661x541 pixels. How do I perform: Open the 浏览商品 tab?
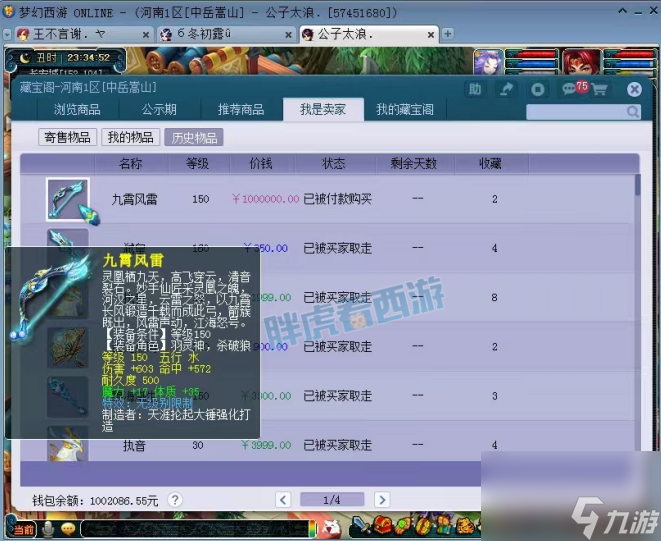coord(77,110)
